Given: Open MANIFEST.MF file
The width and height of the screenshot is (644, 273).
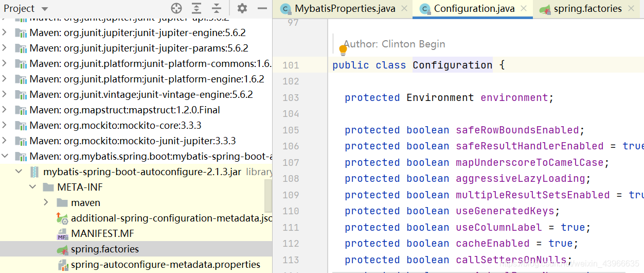Looking at the screenshot, I should [102, 233].
